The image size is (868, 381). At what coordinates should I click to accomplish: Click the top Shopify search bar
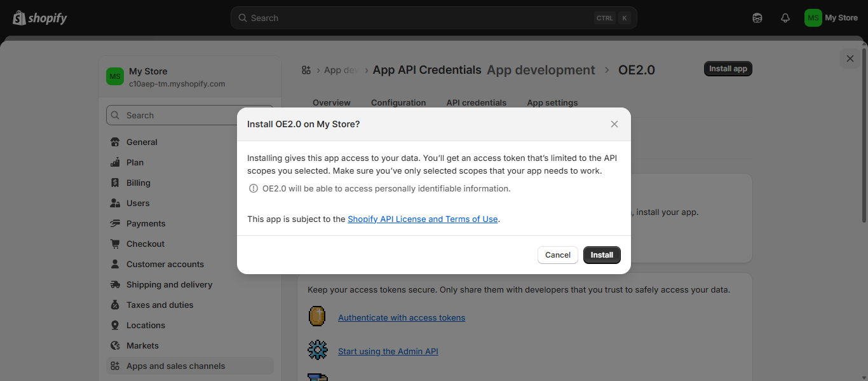(419, 18)
